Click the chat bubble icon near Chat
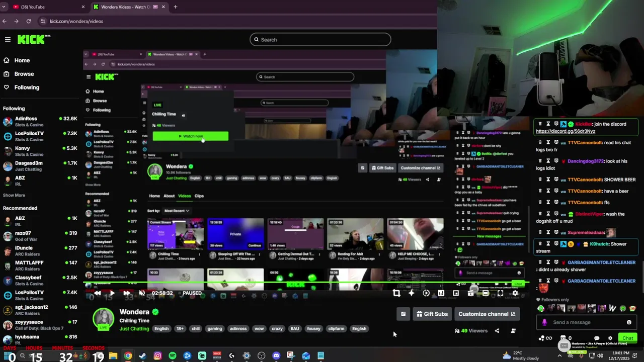 pos(597,338)
